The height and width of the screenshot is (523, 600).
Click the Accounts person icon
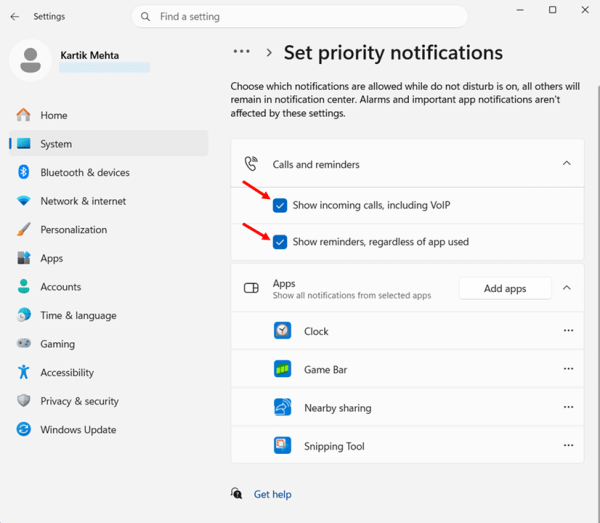(23, 287)
